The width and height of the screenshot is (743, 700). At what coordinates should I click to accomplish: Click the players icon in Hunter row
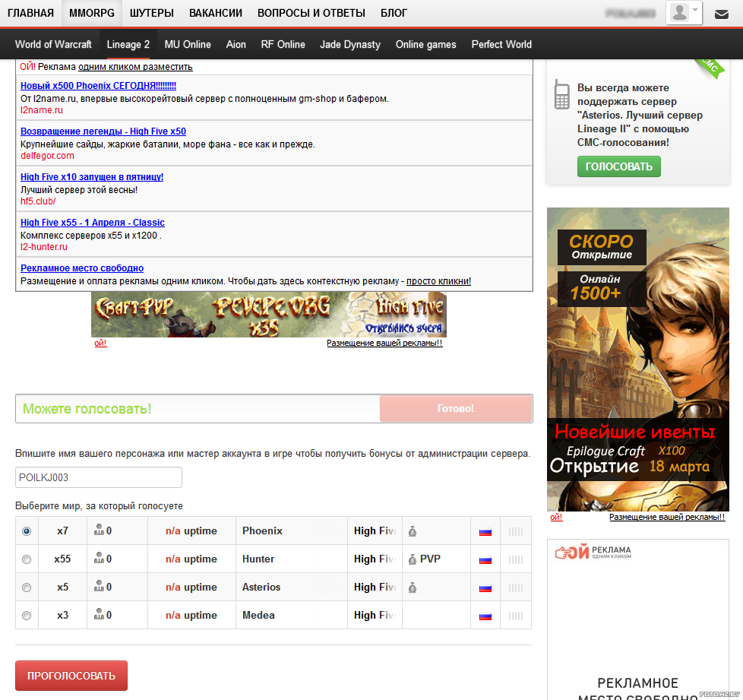point(99,559)
